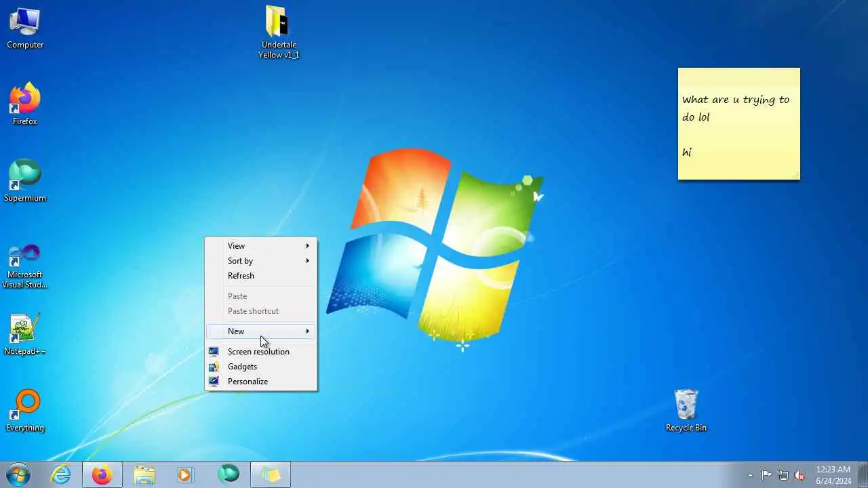Viewport: 868px width, 488px height.
Task: Select the Undertale Yellow v1_1 folder
Action: [279, 33]
